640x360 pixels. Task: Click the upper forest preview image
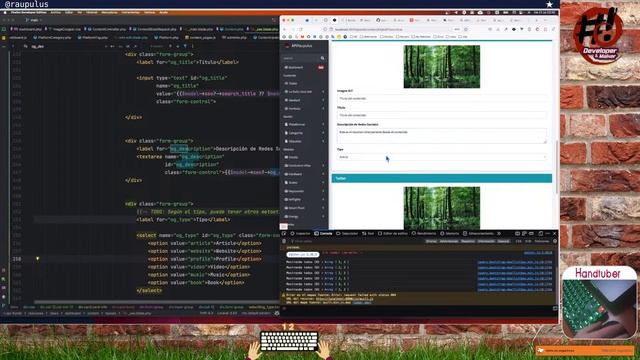point(442,67)
